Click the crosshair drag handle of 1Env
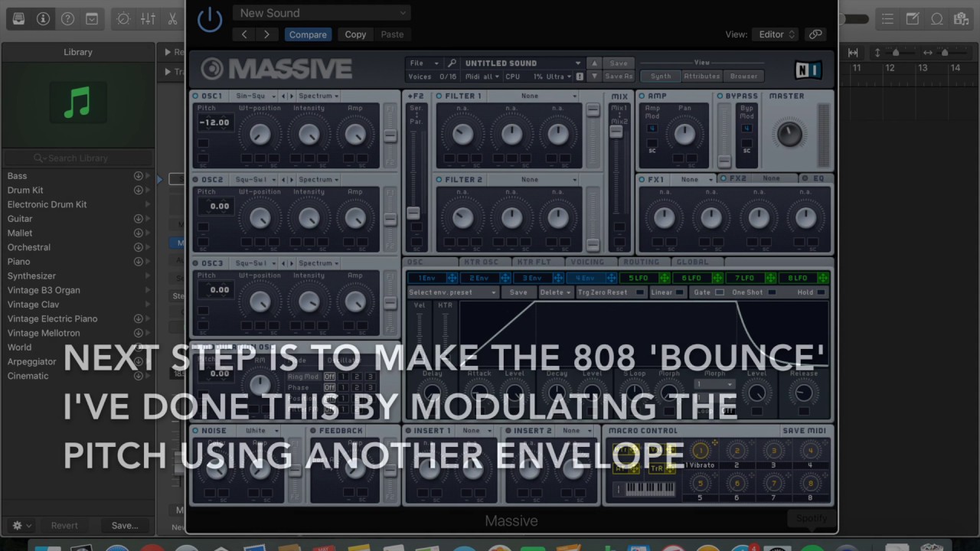Screen dimensions: 980x551 (452, 279)
